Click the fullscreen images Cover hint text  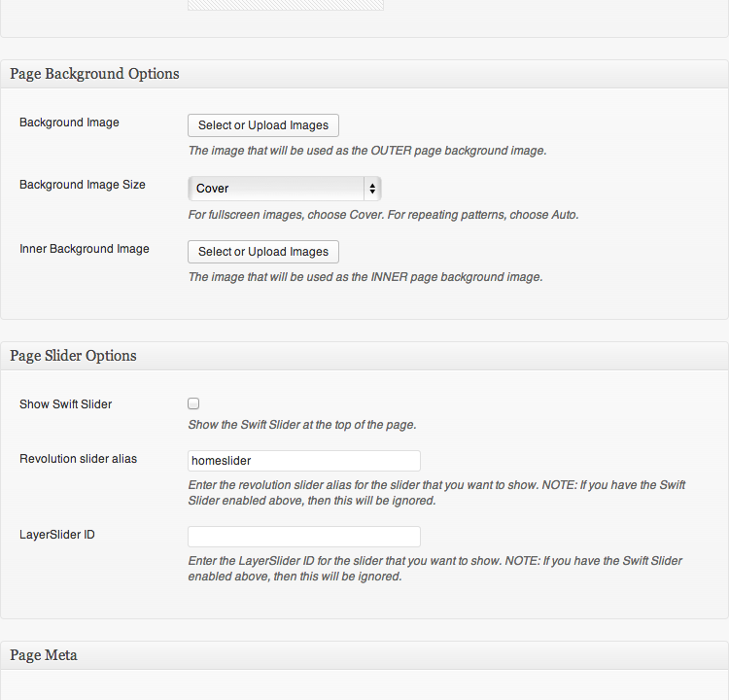coord(383,215)
